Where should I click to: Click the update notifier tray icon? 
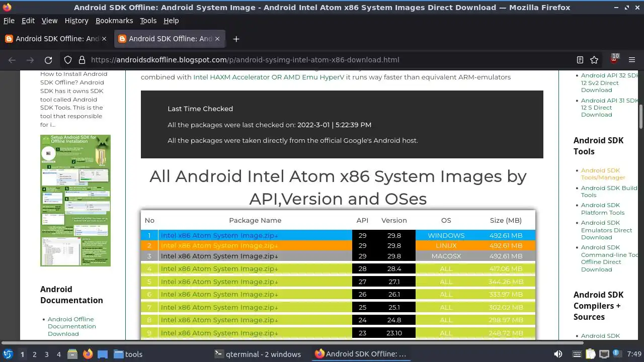[617, 354]
